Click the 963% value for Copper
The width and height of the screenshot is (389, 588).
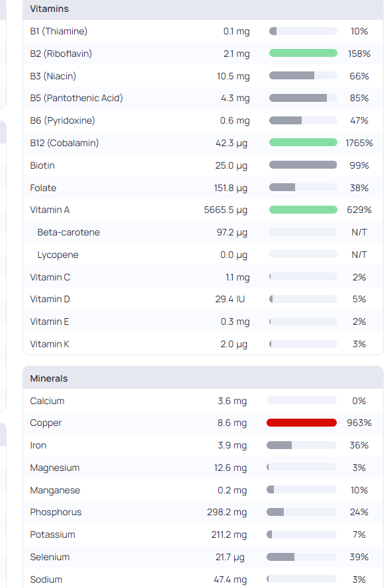(x=359, y=423)
